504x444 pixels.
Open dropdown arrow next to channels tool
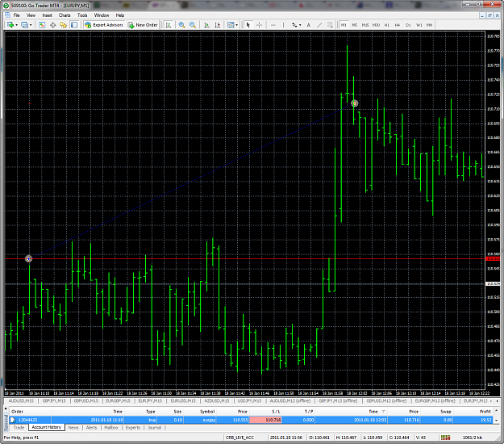[300, 25]
